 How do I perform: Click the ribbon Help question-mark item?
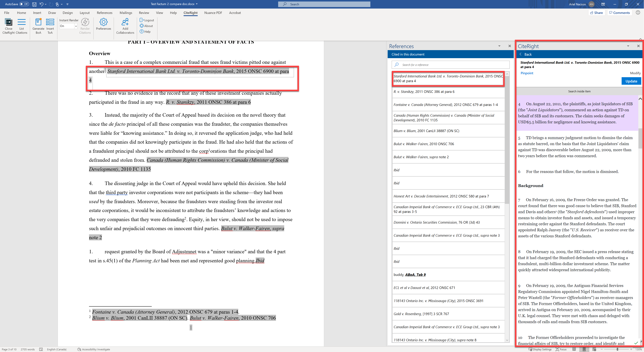click(145, 32)
